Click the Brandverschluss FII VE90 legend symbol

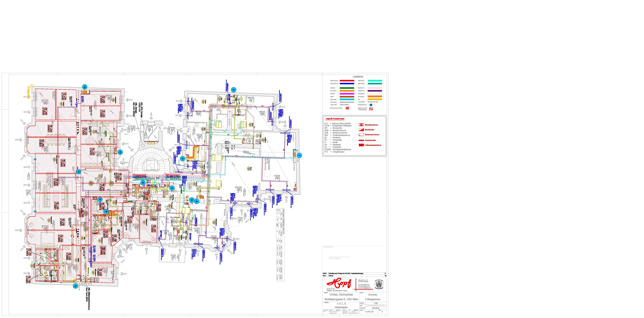tap(347, 108)
